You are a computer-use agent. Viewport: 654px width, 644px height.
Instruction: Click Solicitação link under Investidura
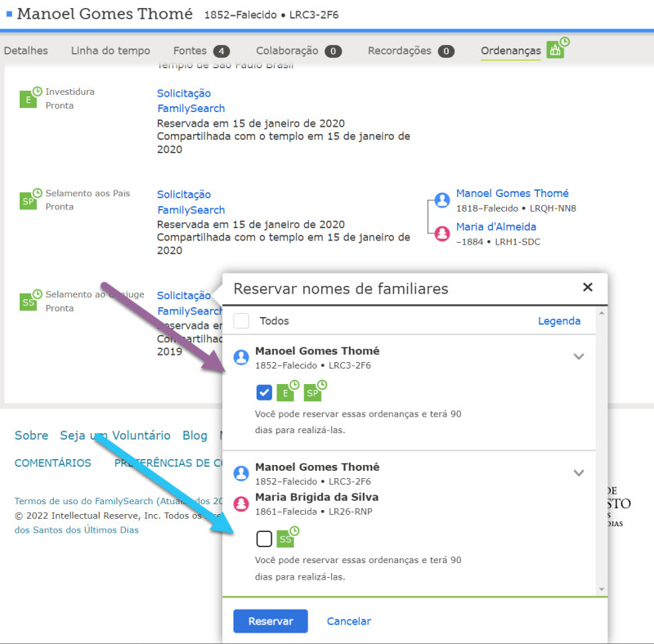point(184,93)
